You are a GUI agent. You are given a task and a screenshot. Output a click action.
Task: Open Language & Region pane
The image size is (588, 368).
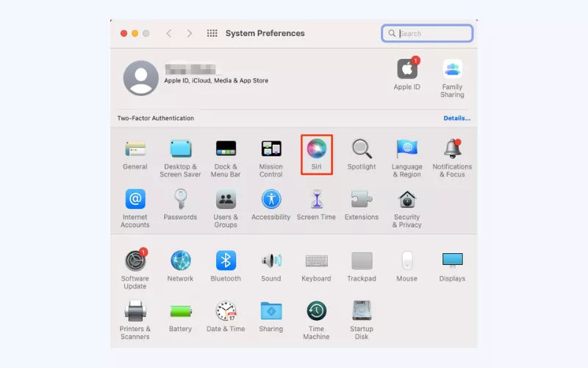[x=407, y=158]
